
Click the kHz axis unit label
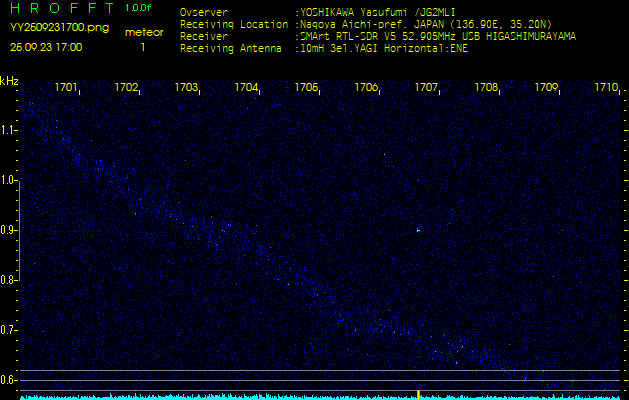click(x=9, y=81)
